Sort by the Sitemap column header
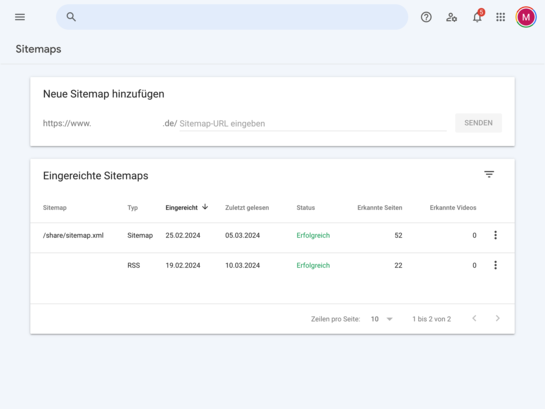Image resolution: width=545 pixels, height=409 pixels. [x=55, y=207]
